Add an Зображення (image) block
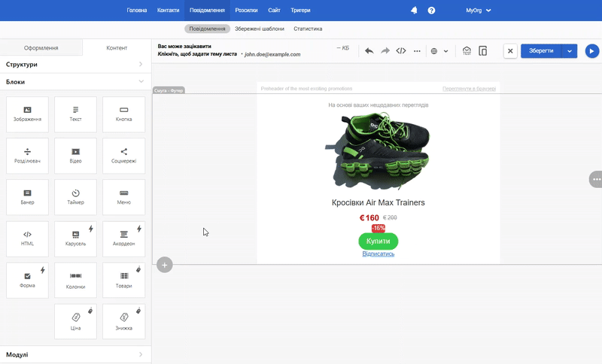Screen dimensions: 602x364 coord(27,114)
